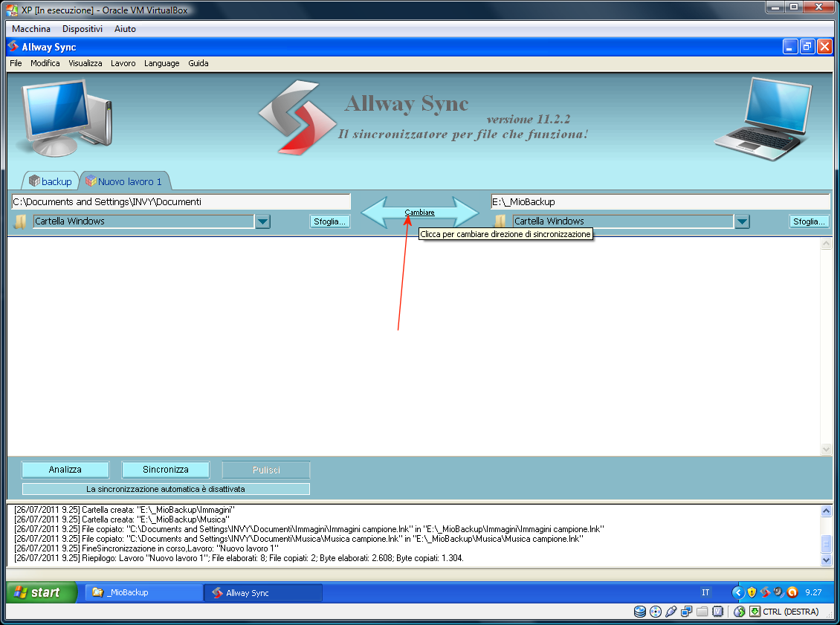Open the Language menu
This screenshot has width=840, height=625.
(x=162, y=63)
